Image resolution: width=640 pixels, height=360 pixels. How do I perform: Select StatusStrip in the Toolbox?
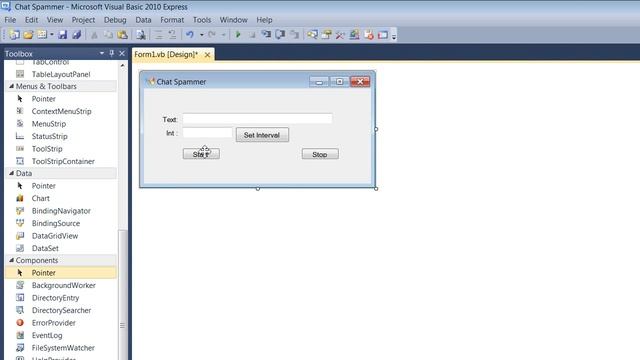pos(61,136)
